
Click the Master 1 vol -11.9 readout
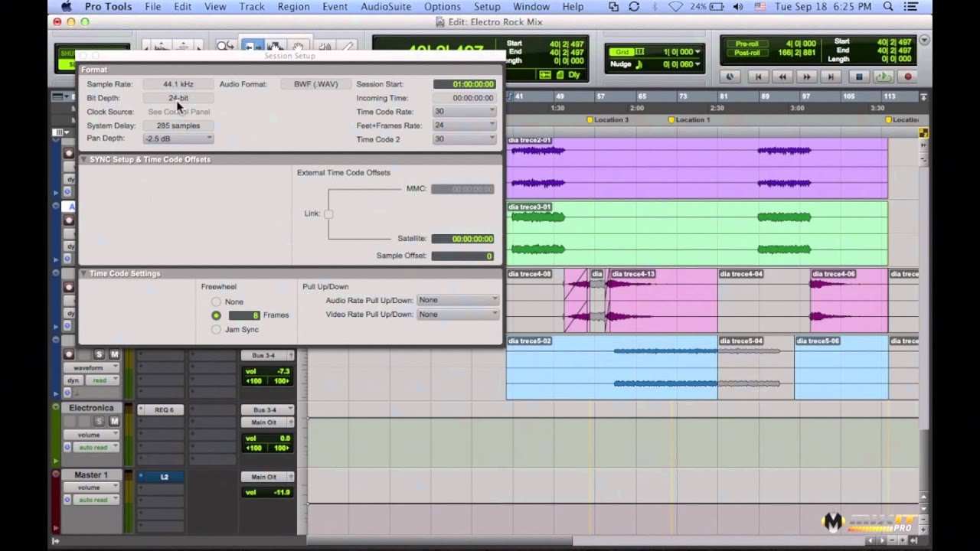(x=268, y=492)
